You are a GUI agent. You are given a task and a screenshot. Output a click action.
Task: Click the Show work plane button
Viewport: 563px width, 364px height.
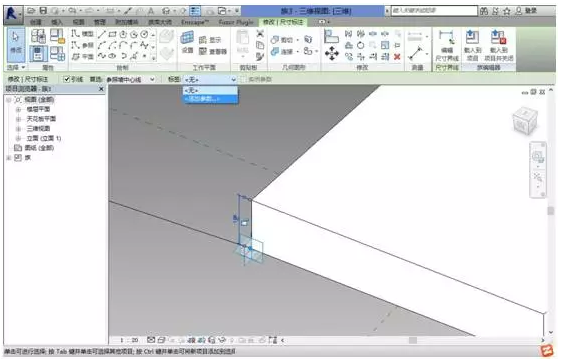210,39
